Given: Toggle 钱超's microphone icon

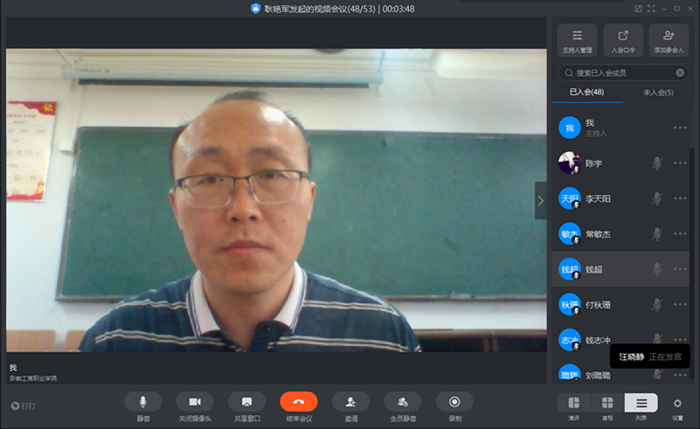Looking at the screenshot, I should coord(657,269).
